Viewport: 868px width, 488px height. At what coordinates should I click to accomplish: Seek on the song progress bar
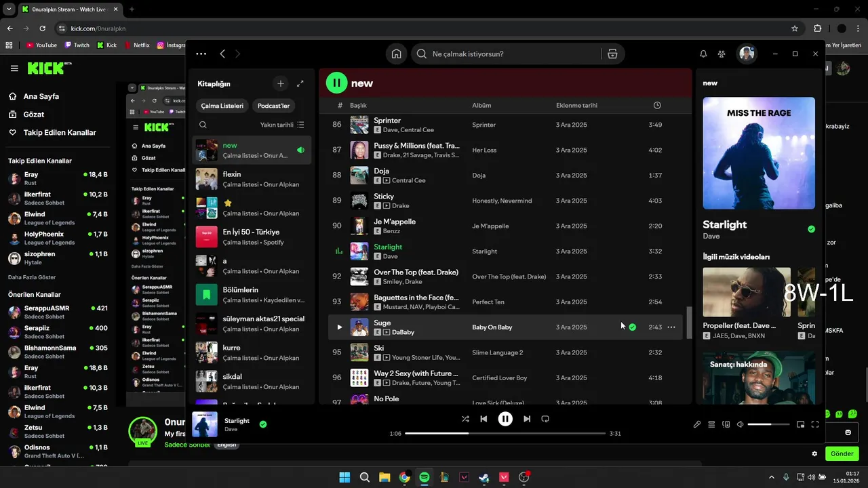(x=505, y=433)
